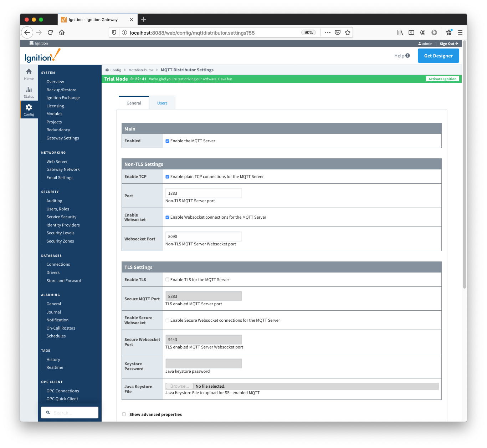Screen dimensions: 487x448
Task: Open Alarming Notification page
Action: (57, 320)
